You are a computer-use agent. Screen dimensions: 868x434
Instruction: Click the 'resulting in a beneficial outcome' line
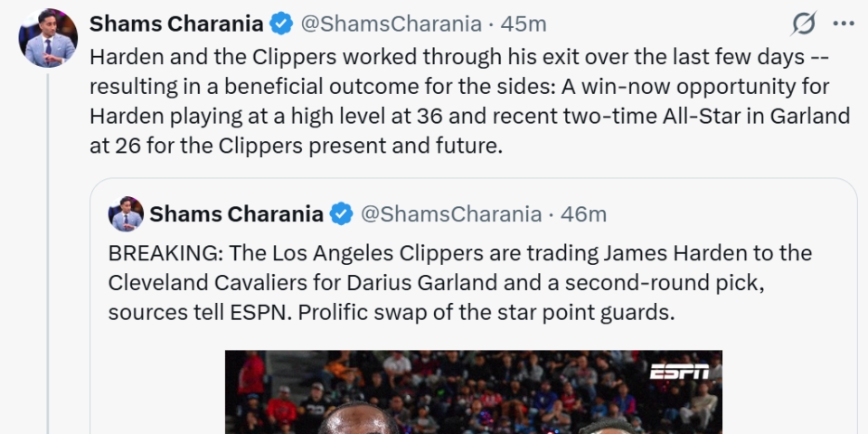point(459,86)
